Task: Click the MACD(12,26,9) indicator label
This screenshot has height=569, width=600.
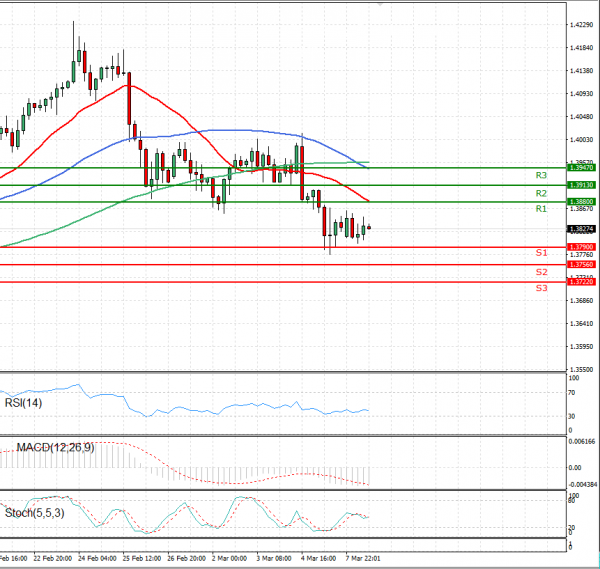Action: (x=55, y=447)
